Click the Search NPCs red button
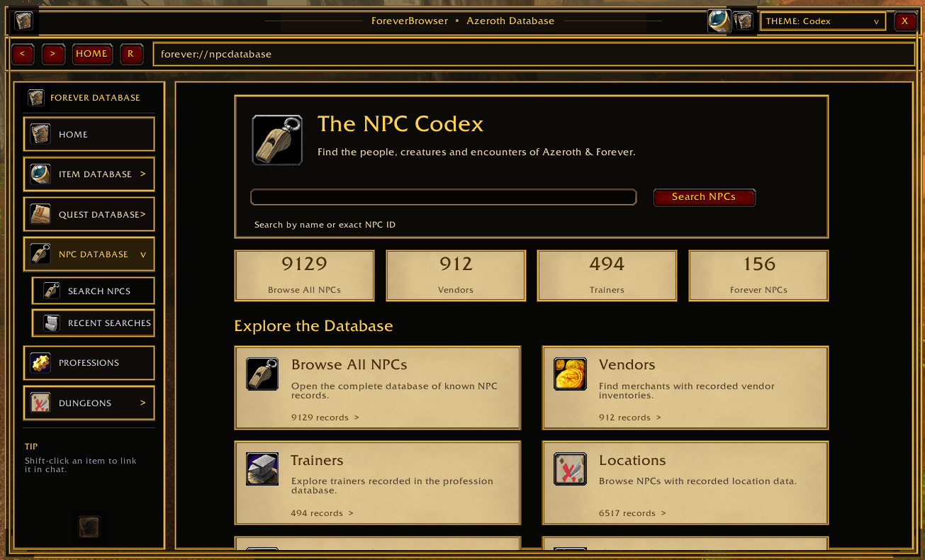Viewport: 925px width, 560px height. pos(705,197)
